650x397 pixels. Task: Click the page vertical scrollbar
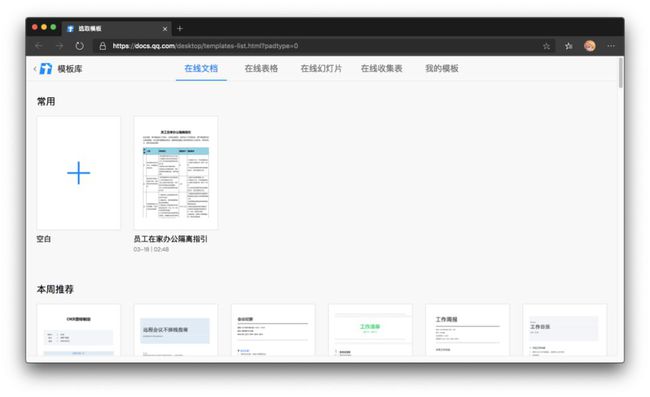[x=621, y=73]
